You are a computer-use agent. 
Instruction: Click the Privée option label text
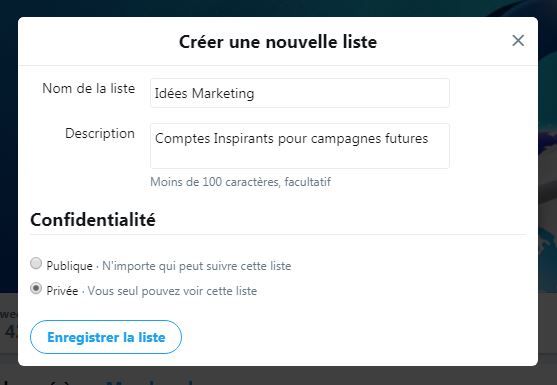63,291
